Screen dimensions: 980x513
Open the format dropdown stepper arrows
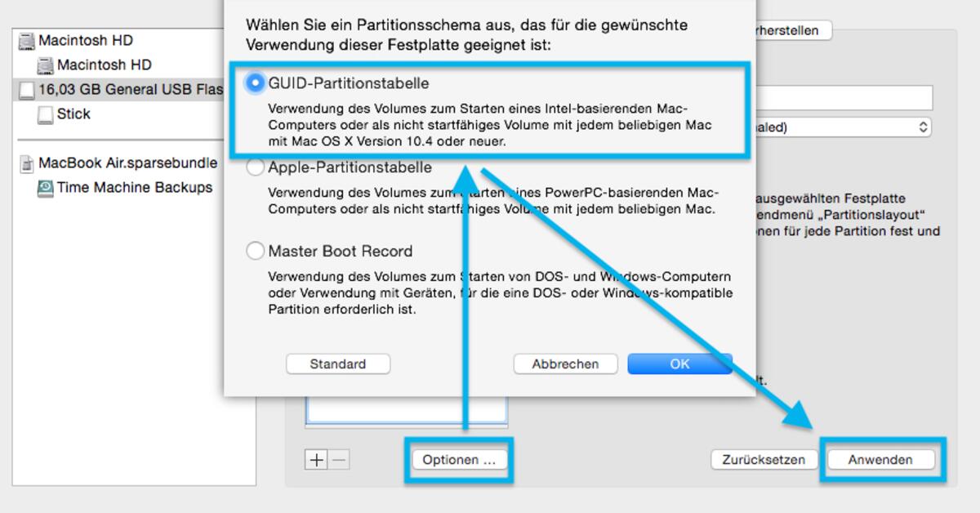click(923, 127)
